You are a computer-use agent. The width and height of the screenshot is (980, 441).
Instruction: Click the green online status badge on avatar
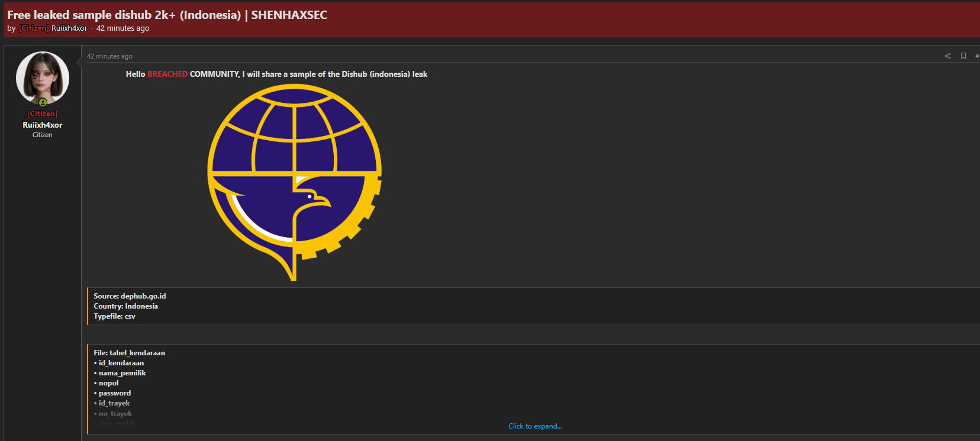pyautogui.click(x=43, y=102)
